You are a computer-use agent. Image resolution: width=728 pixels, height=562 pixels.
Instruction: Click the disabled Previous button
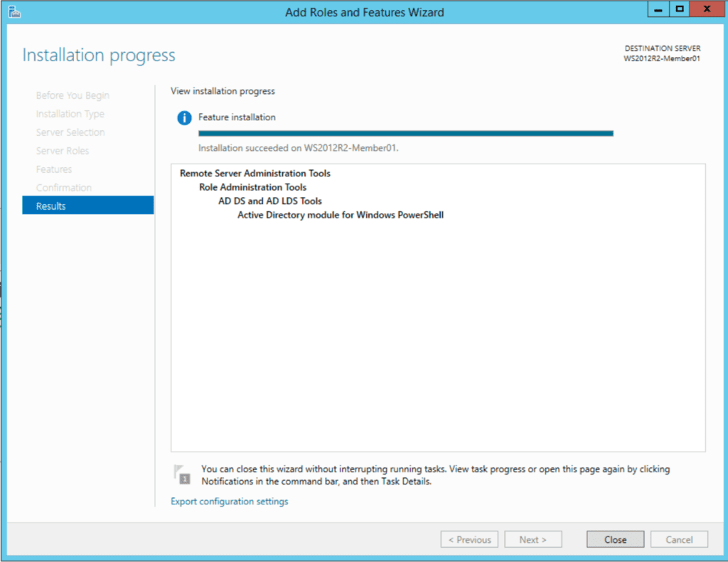tap(469, 539)
